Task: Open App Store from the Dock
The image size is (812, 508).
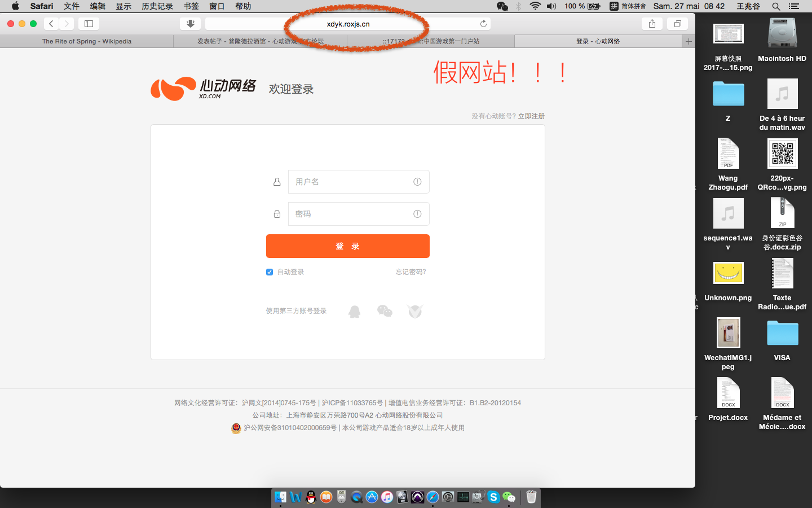Action: pyautogui.click(x=372, y=497)
